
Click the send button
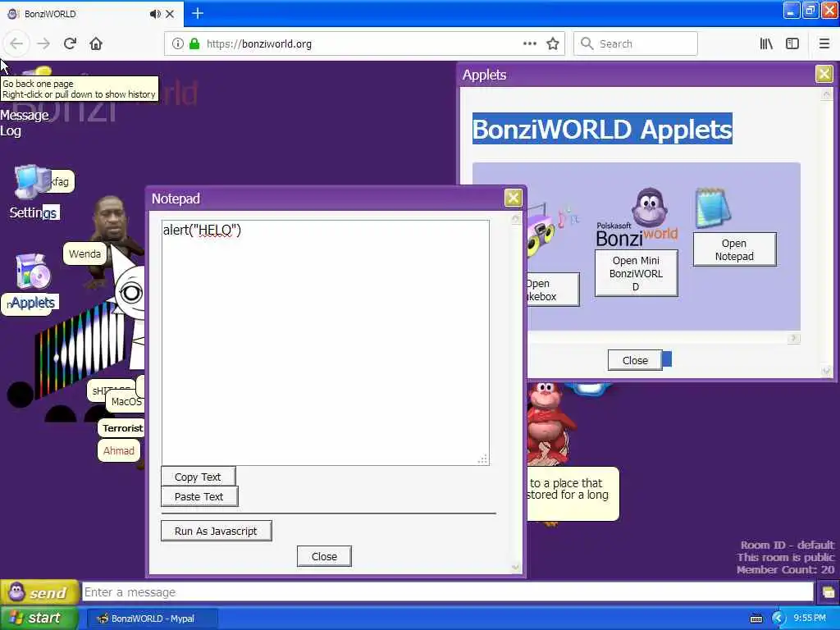[x=39, y=592]
